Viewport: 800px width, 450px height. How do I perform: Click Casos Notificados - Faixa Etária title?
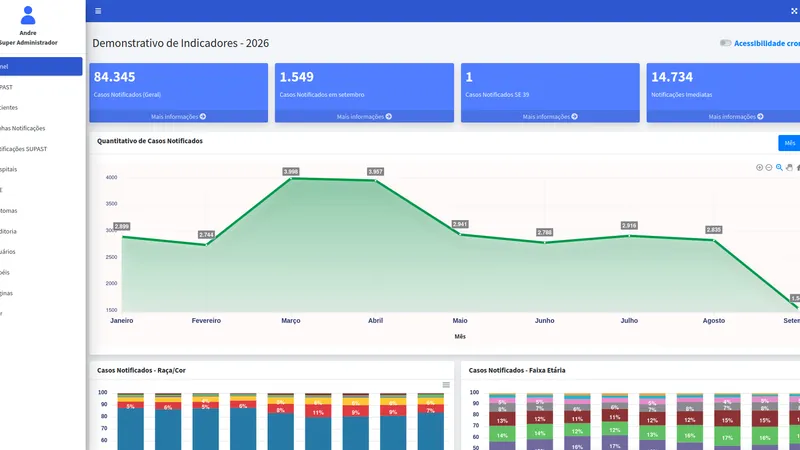tap(517, 370)
